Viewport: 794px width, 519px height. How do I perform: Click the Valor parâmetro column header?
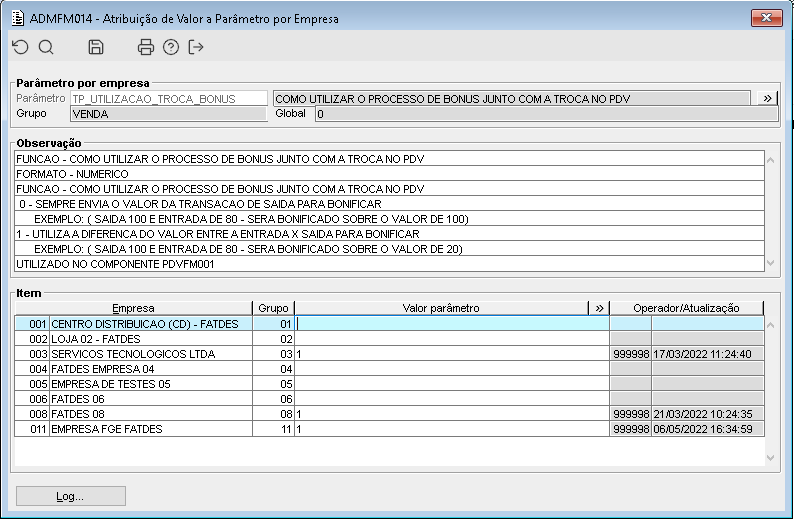441,308
